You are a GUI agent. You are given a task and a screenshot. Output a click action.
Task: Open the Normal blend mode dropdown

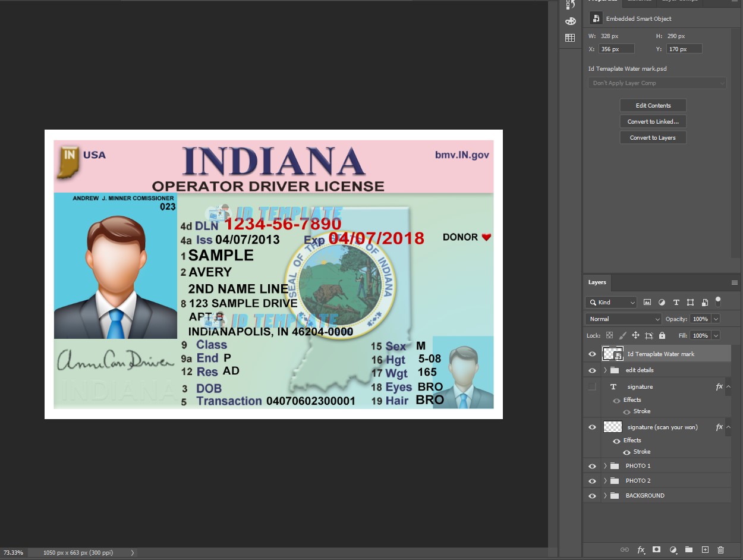pos(624,319)
